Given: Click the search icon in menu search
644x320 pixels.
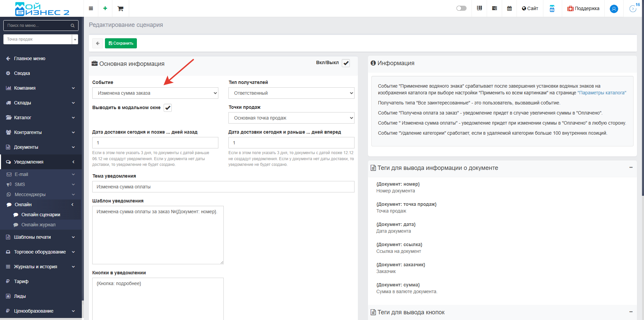Looking at the screenshot, I should click(72, 26).
